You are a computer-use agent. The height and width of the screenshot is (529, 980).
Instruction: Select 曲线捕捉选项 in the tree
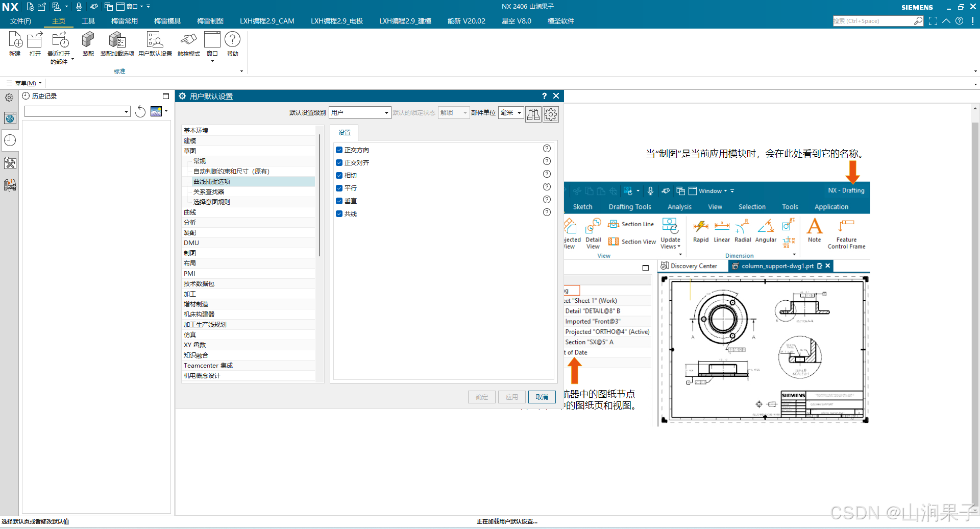click(x=212, y=182)
